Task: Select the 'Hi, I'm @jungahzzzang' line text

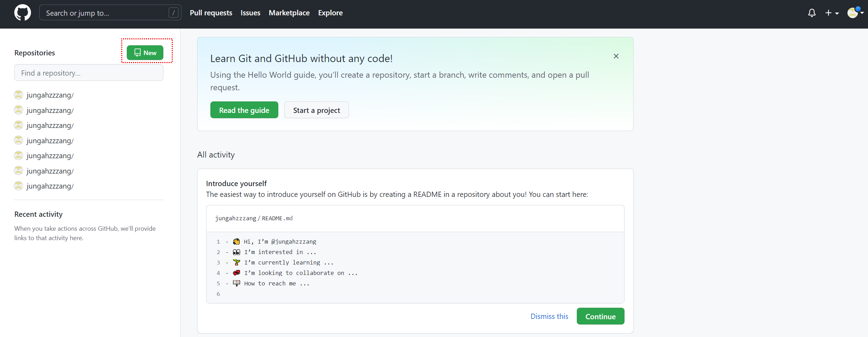Action: point(280,242)
